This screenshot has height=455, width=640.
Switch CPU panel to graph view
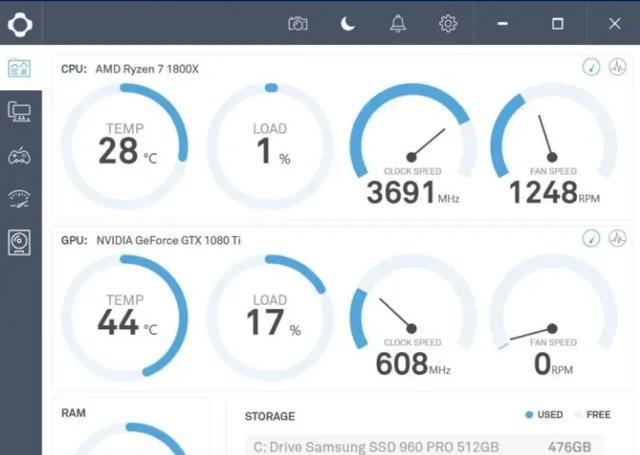click(x=617, y=67)
